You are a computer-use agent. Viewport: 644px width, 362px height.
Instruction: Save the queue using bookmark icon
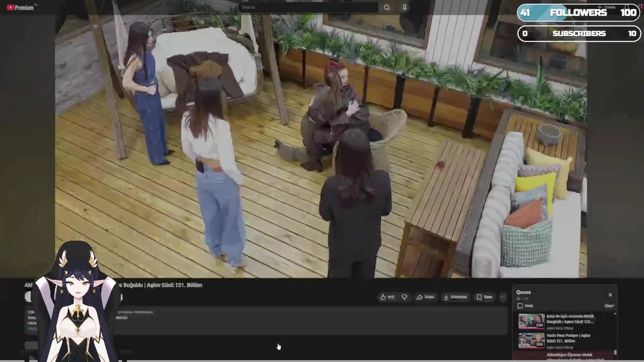pyautogui.click(x=520, y=306)
